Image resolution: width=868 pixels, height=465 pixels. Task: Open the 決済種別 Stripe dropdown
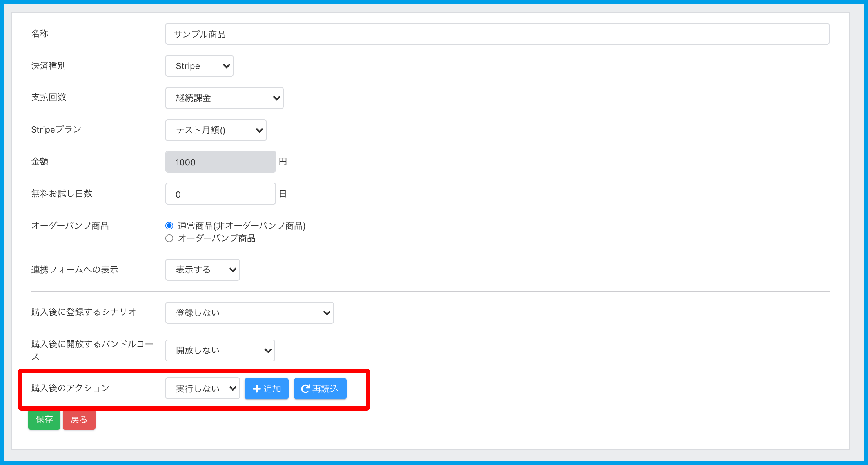click(200, 66)
